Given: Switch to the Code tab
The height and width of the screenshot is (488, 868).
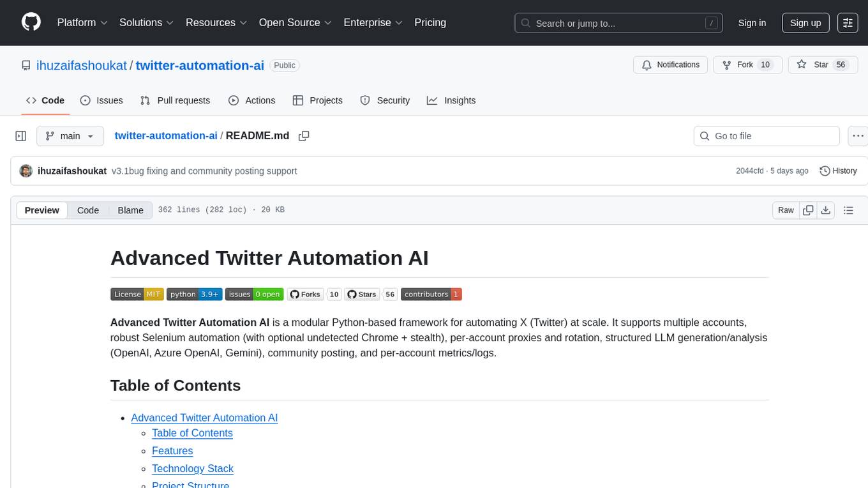Looking at the screenshot, I should [x=45, y=100].
